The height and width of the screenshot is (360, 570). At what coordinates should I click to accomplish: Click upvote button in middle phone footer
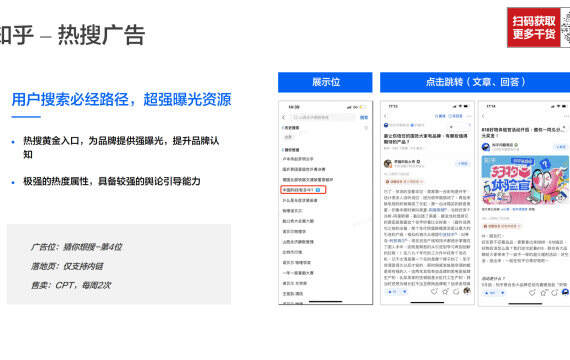tap(392, 292)
